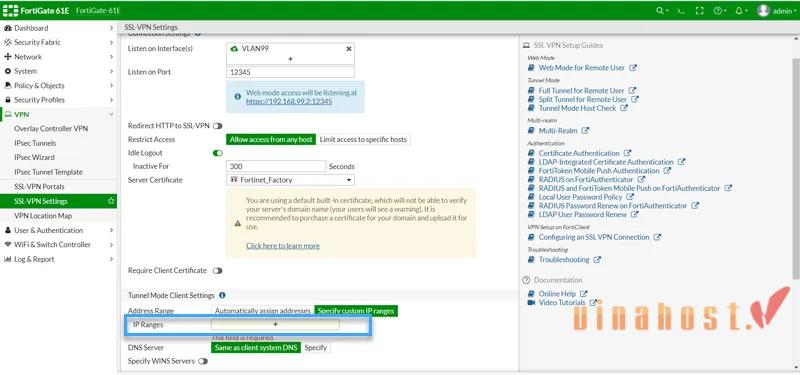Open the https://192.168.99.2:12345 link
The height and width of the screenshot is (375, 800).
tap(289, 102)
